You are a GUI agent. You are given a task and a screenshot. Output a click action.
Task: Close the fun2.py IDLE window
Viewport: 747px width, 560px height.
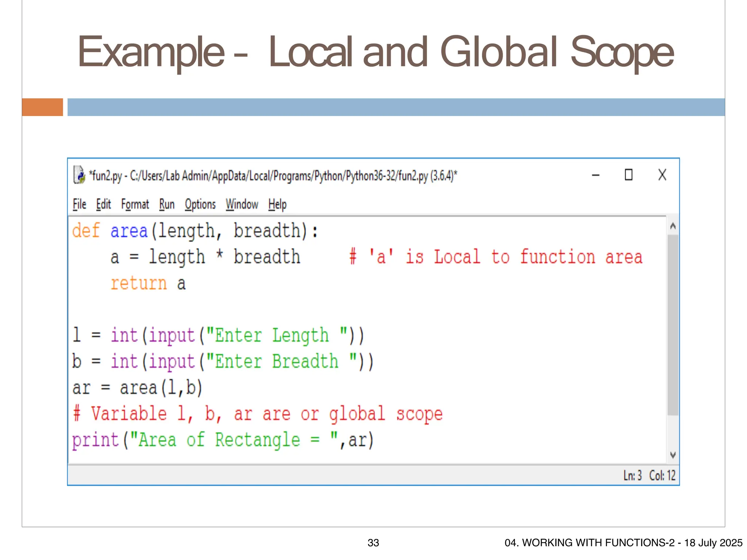[x=662, y=175]
